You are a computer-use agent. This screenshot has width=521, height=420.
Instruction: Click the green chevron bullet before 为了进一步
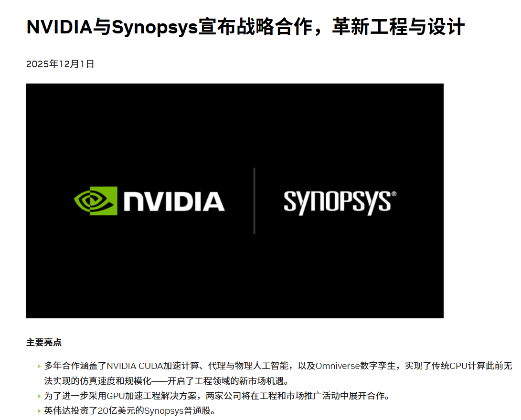click(x=39, y=397)
